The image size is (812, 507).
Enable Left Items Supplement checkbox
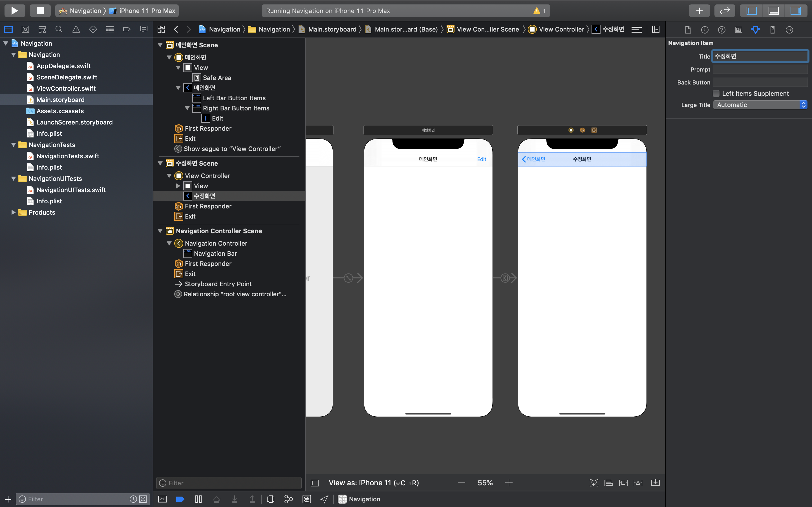pyautogui.click(x=716, y=94)
